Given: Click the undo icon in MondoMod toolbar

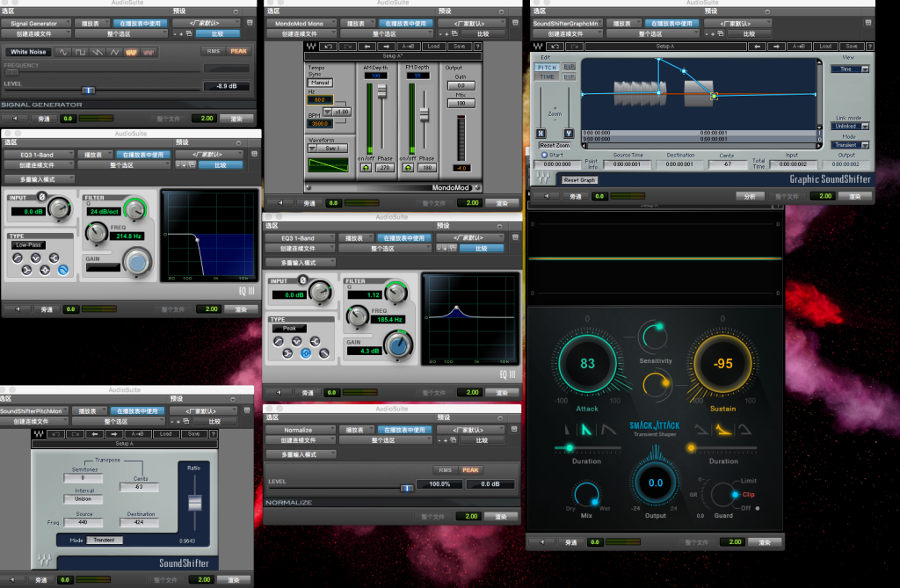Looking at the screenshot, I should [x=329, y=47].
